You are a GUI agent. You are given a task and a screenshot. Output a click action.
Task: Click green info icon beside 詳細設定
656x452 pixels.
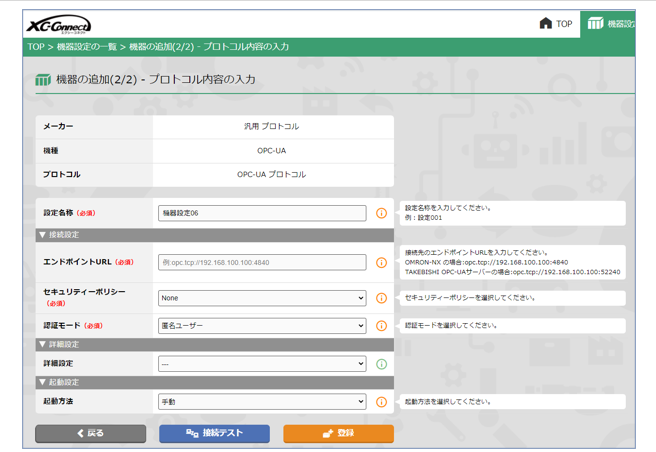(x=381, y=364)
